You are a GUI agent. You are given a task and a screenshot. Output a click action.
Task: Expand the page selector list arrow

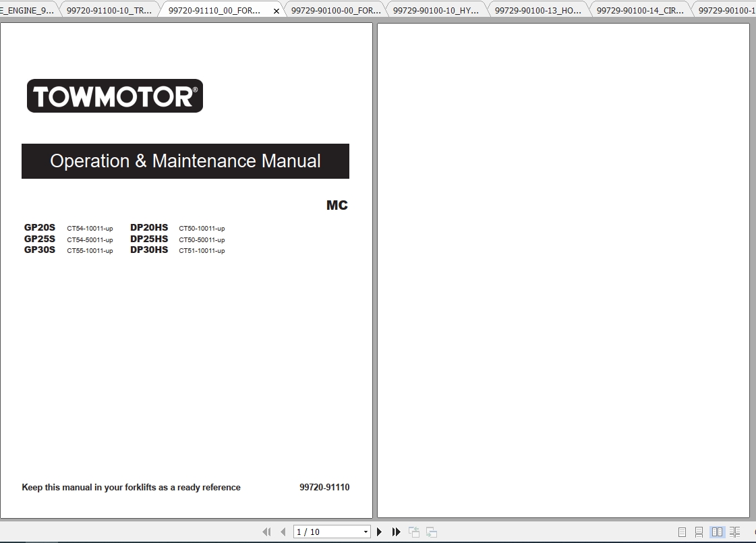(364, 532)
